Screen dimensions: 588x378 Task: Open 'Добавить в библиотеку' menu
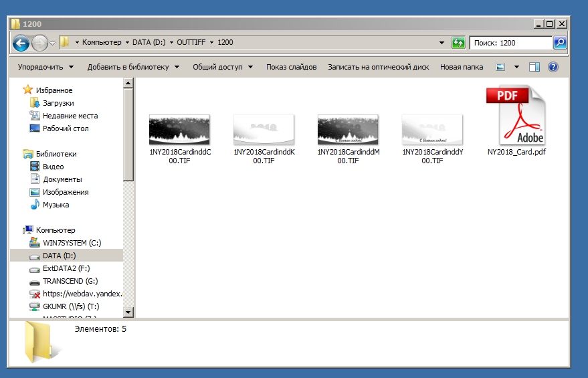(133, 67)
